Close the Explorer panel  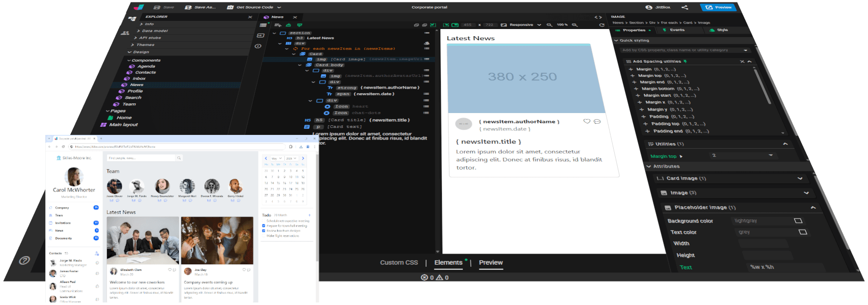point(250,17)
